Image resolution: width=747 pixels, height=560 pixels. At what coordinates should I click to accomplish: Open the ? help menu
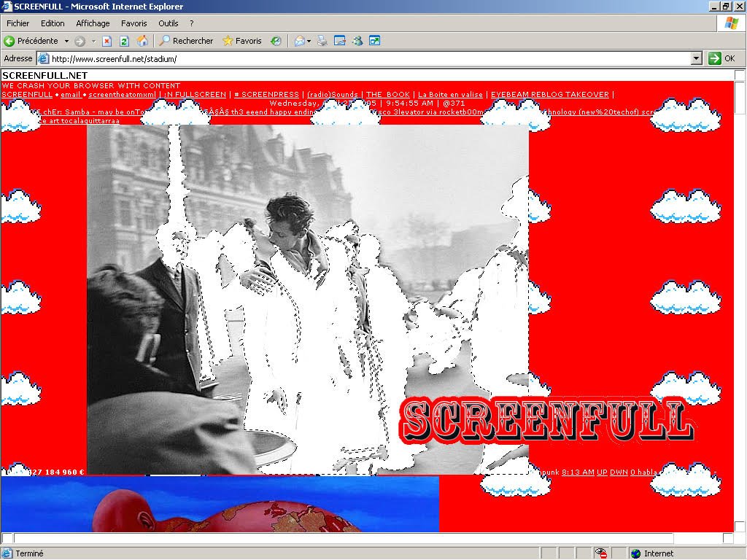click(x=192, y=23)
